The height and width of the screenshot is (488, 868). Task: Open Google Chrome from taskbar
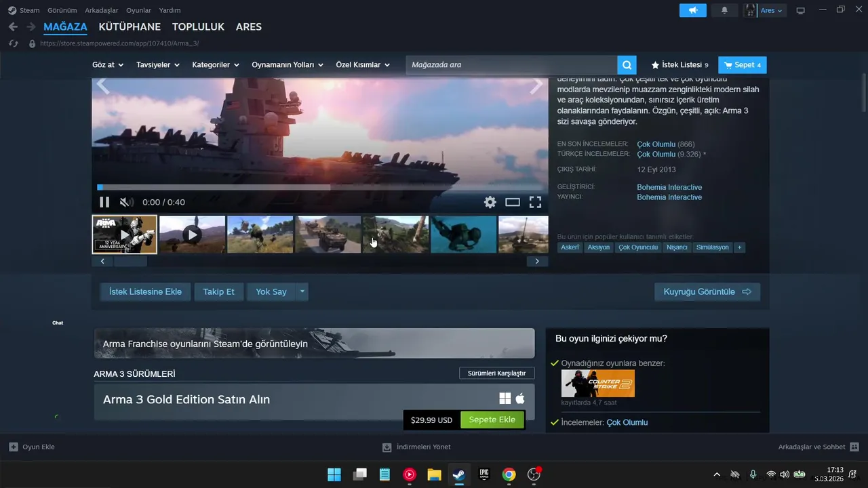click(509, 474)
